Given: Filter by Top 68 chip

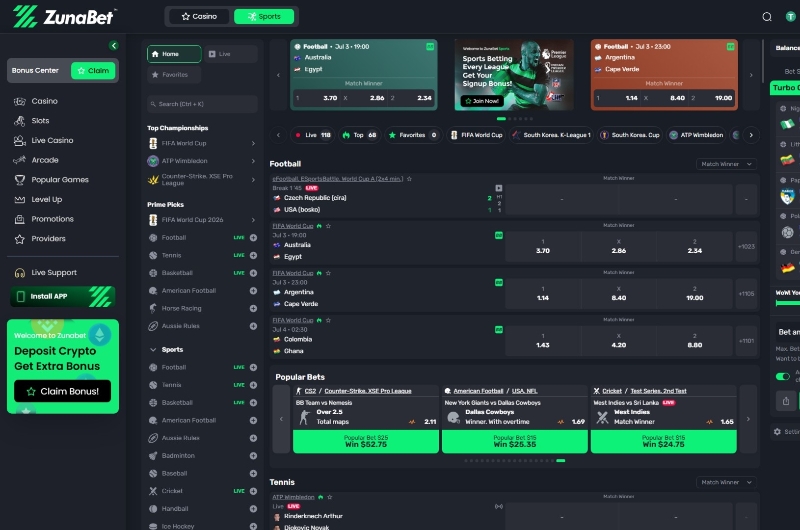Looking at the screenshot, I should point(360,135).
